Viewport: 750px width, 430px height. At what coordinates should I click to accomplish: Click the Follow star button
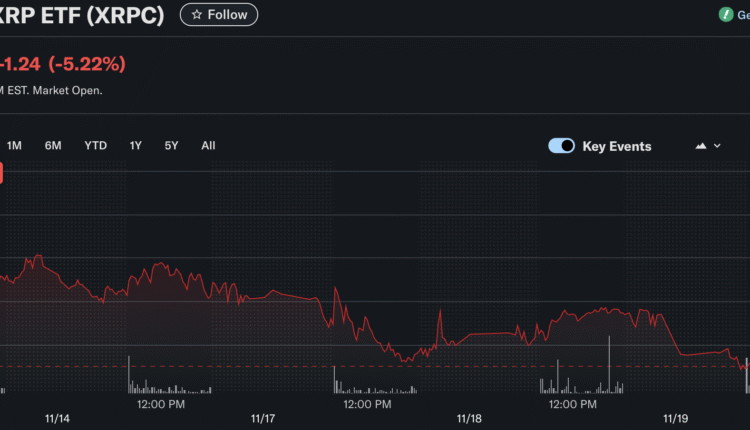[219, 15]
